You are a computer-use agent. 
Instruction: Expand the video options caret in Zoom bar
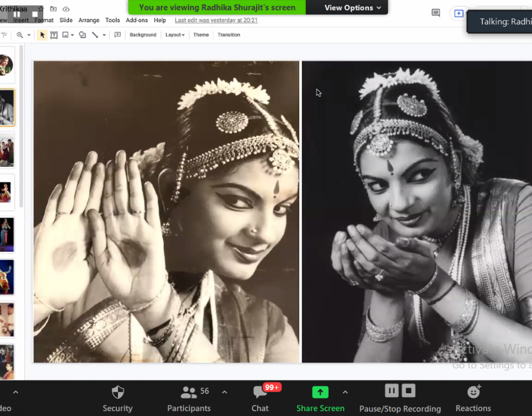click(16, 392)
